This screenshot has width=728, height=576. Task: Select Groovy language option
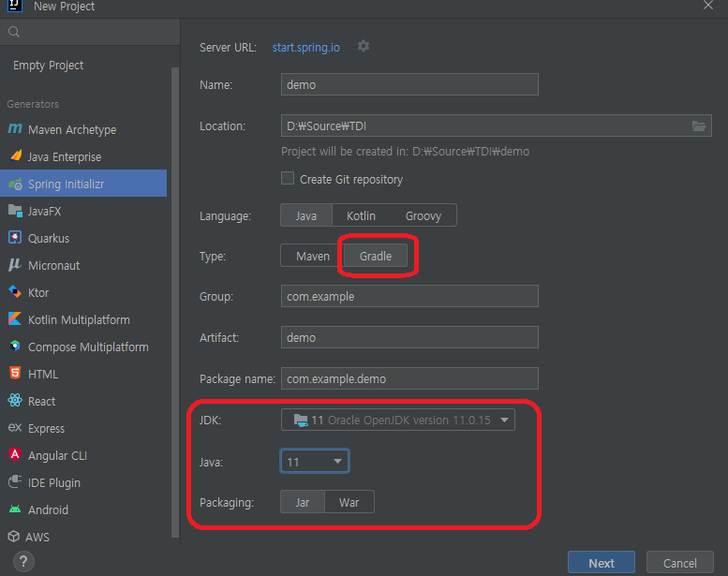tap(423, 215)
